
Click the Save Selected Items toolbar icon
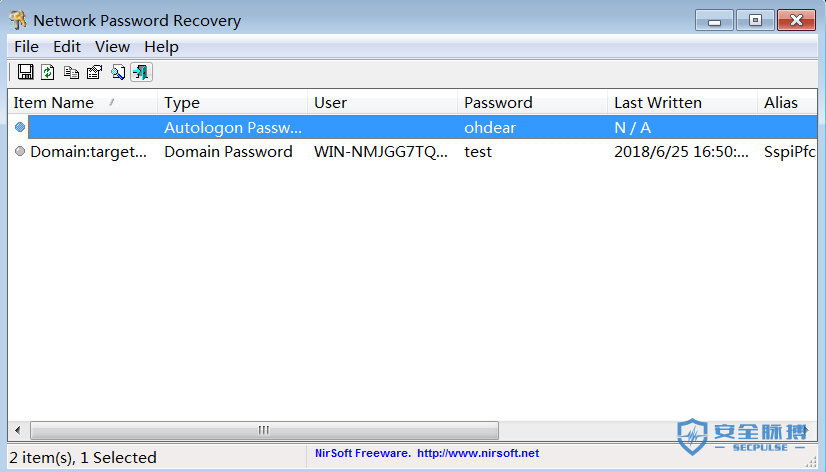(25, 72)
